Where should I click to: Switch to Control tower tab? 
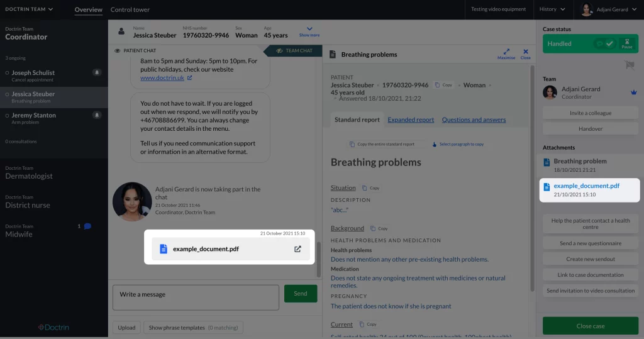(130, 9)
